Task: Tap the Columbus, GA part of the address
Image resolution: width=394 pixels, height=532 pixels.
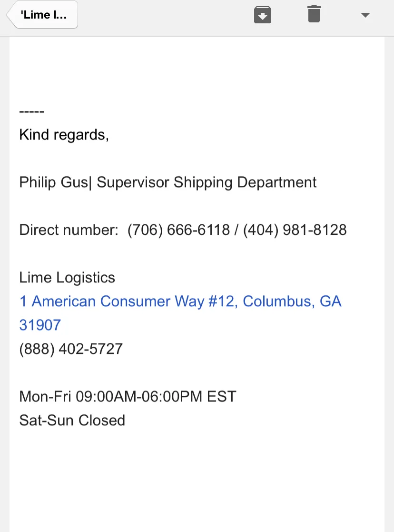Action: point(292,301)
